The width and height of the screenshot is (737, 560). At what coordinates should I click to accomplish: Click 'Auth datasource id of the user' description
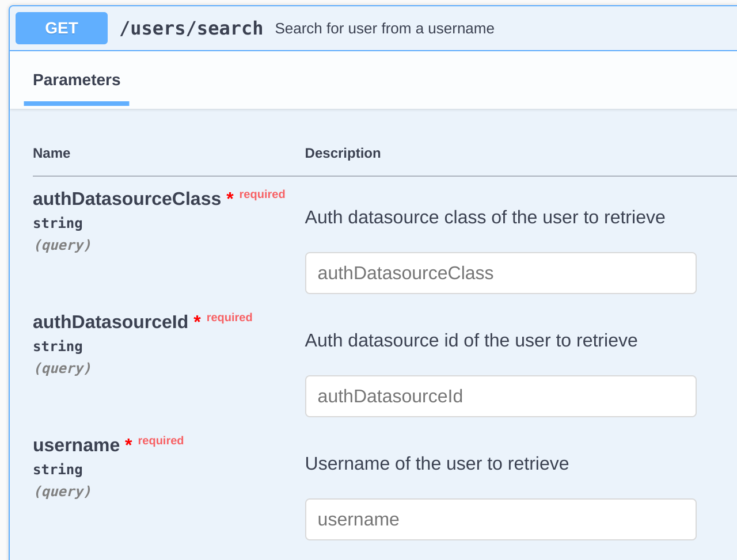click(x=470, y=340)
